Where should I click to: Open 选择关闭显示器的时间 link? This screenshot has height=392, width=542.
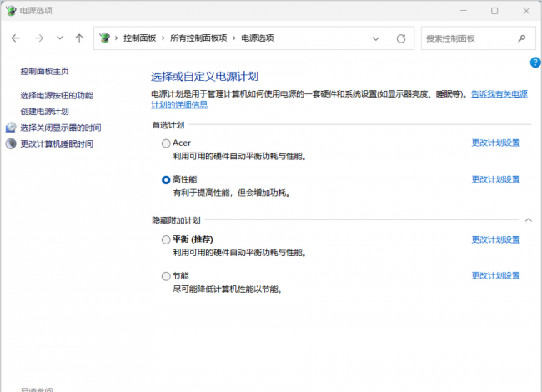pos(61,128)
